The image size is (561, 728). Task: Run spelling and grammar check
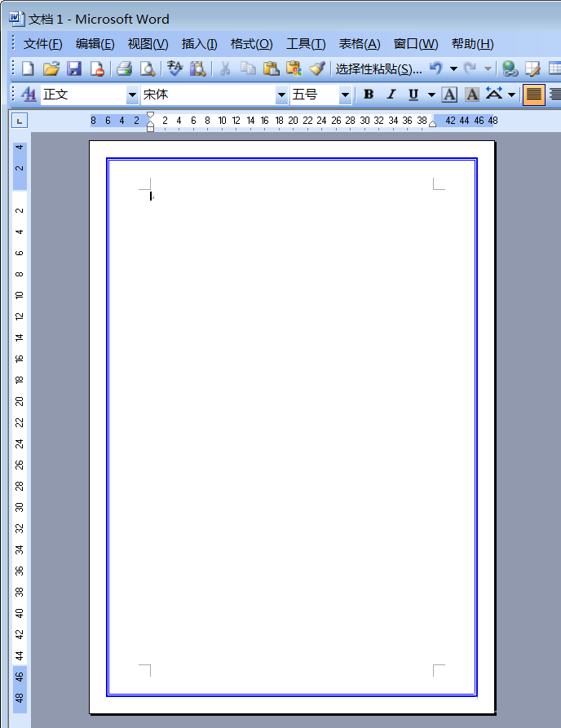[174, 68]
